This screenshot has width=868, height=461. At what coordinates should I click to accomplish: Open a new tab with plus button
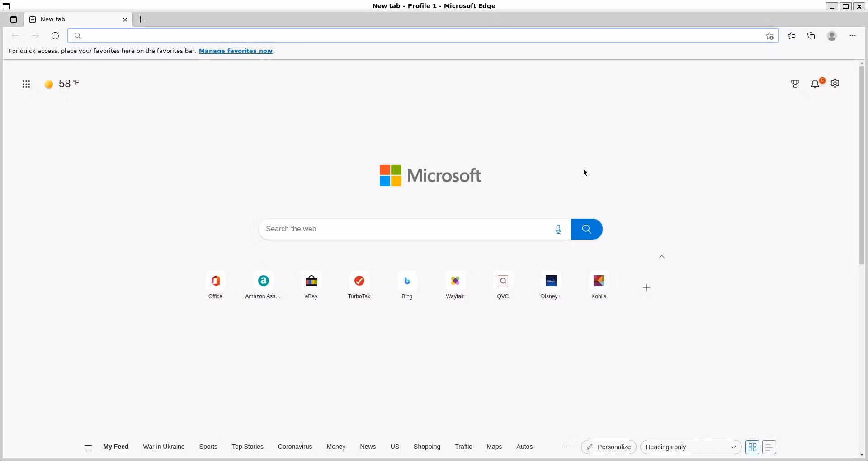(141, 19)
